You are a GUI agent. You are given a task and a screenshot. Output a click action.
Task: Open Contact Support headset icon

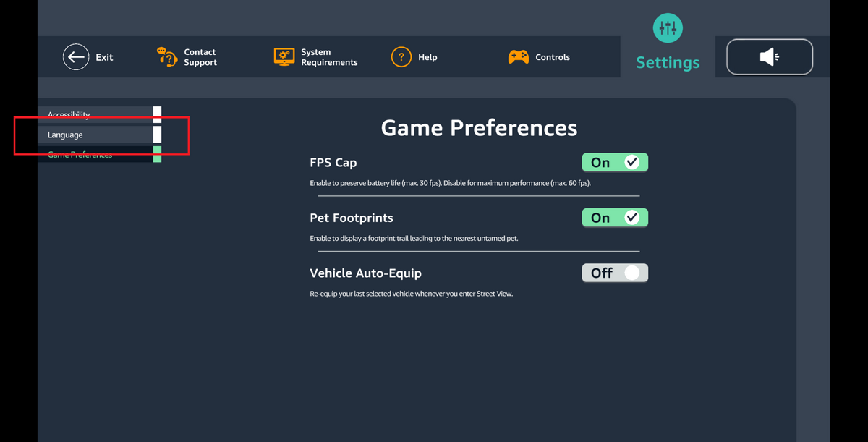(x=167, y=56)
